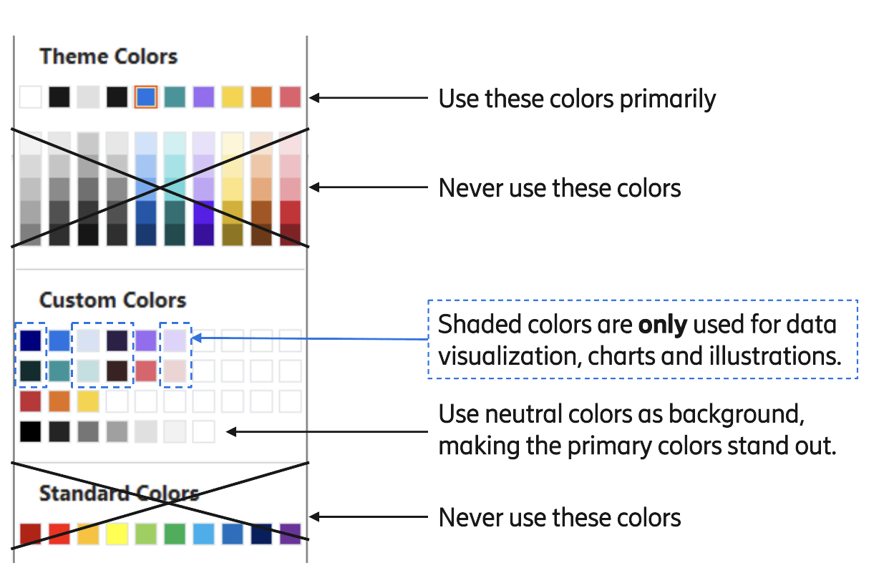Click the yellow swatch in Custom Colors
The height and width of the screenshot is (588, 889).
click(88, 401)
